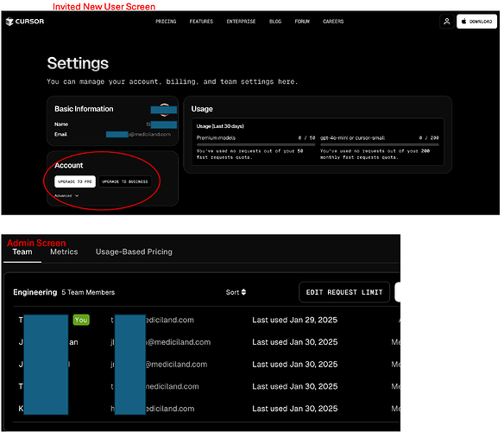Click the '0 / 50' premium requests count
Viewport: 504px width, 432px height.
point(306,137)
